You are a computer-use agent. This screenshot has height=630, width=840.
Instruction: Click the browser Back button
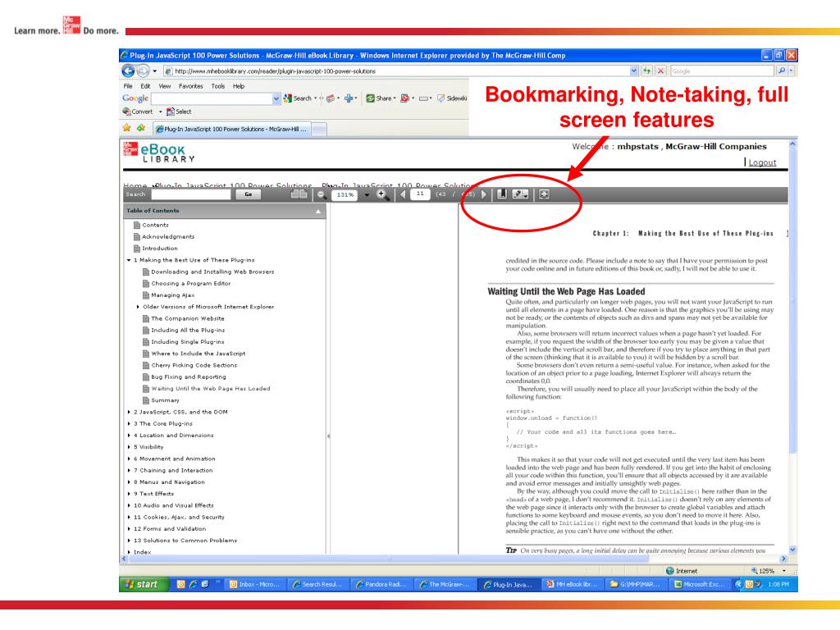click(129, 71)
